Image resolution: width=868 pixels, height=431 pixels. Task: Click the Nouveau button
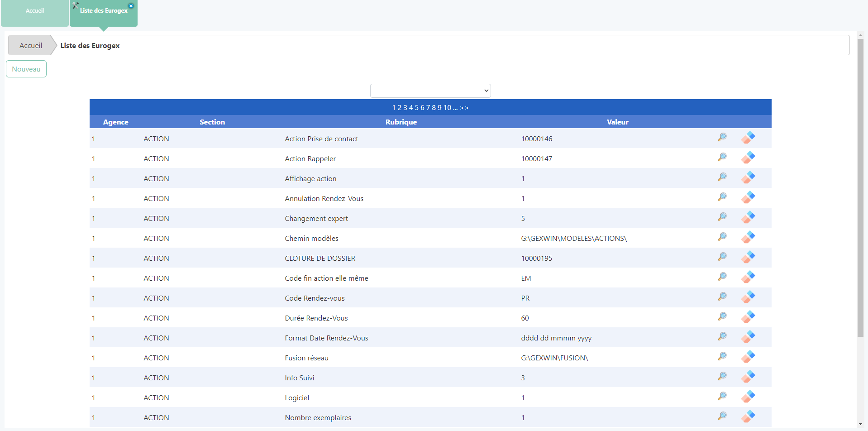coord(26,69)
